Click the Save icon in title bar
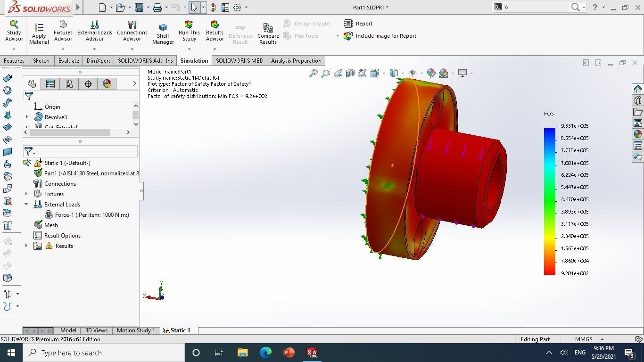The height and width of the screenshot is (362, 644). 139,7
